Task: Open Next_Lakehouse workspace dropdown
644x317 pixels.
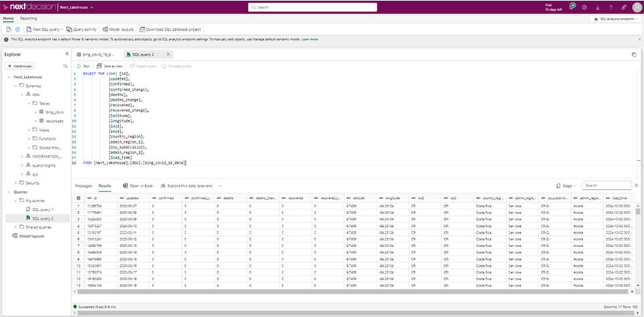Action: click(x=77, y=8)
